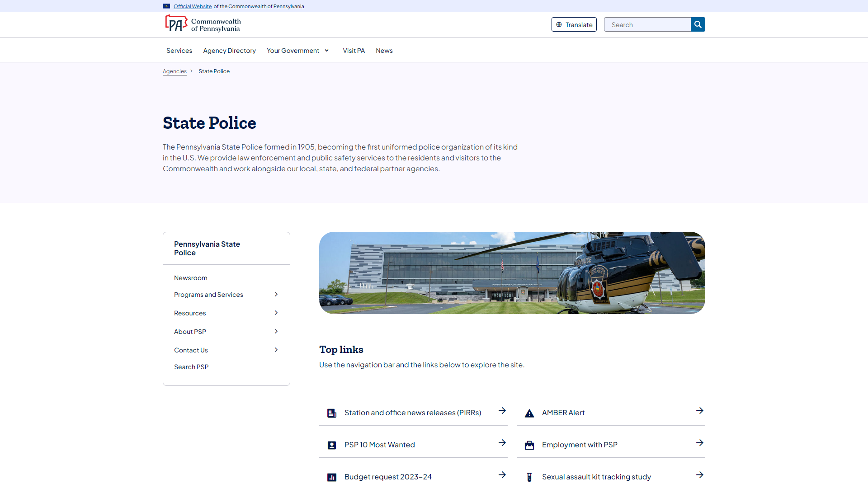Click the Top links heading
Image resolution: width=868 pixels, height=488 pixels.
point(341,350)
